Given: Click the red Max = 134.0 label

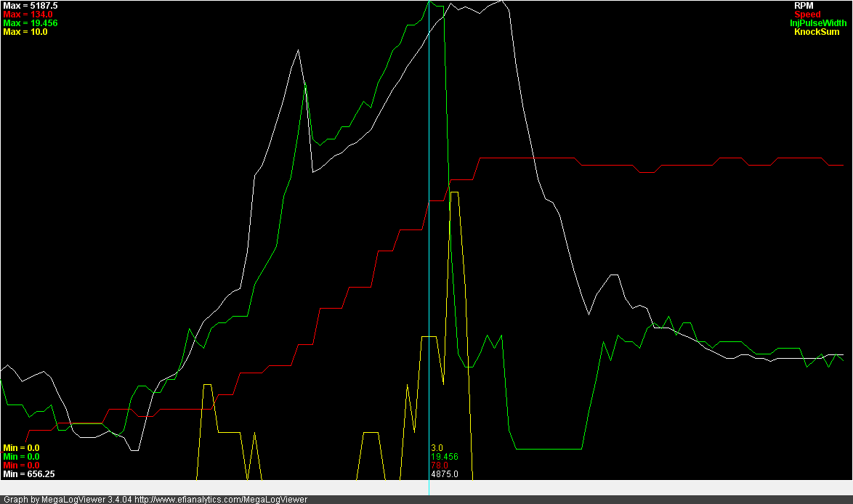Looking at the screenshot, I should click(28, 15).
